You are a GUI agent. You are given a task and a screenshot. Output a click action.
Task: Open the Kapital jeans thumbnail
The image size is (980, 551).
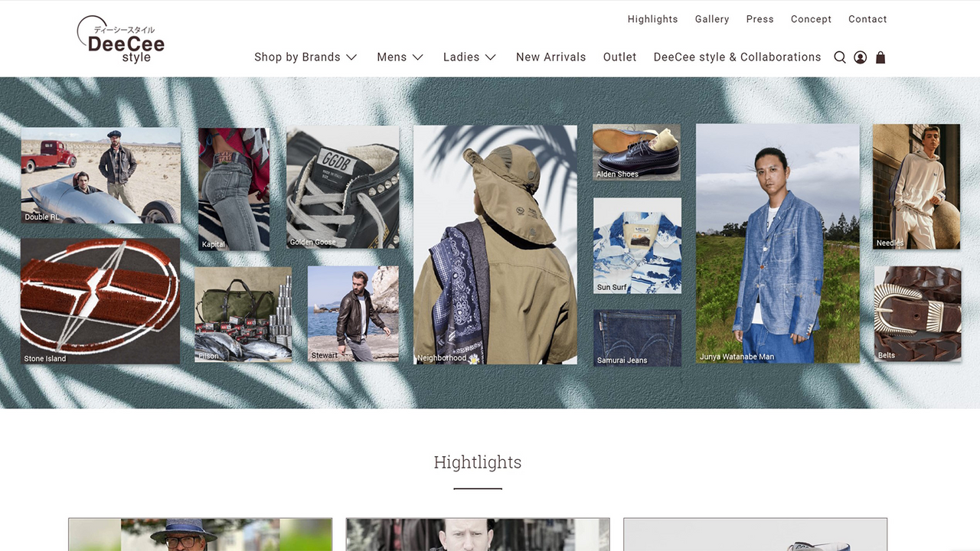click(234, 189)
